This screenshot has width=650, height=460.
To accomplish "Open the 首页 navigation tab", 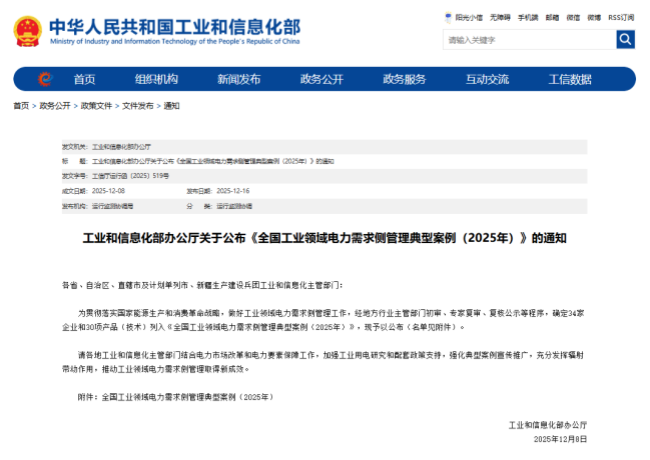I will pyautogui.click(x=85, y=79).
